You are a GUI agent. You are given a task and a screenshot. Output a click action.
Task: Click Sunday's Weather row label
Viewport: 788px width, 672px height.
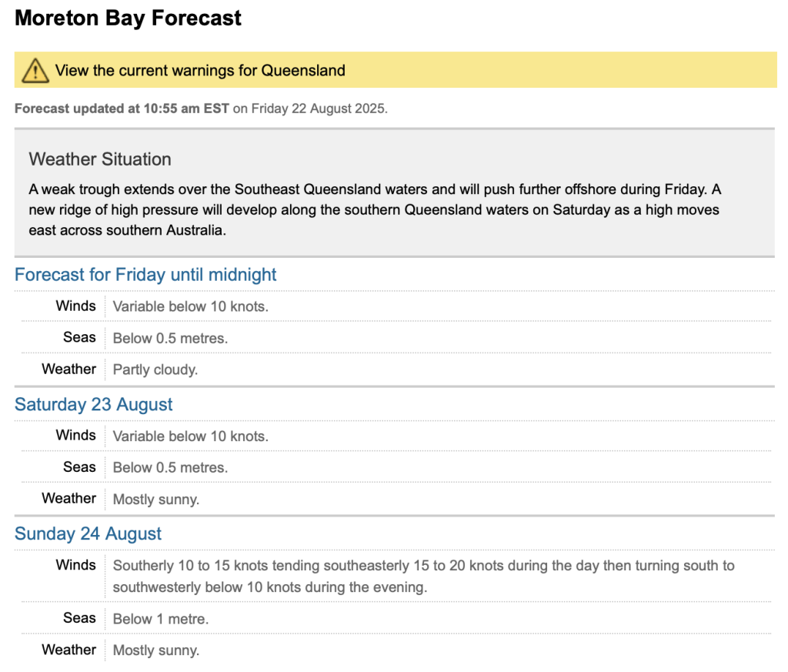(68, 650)
